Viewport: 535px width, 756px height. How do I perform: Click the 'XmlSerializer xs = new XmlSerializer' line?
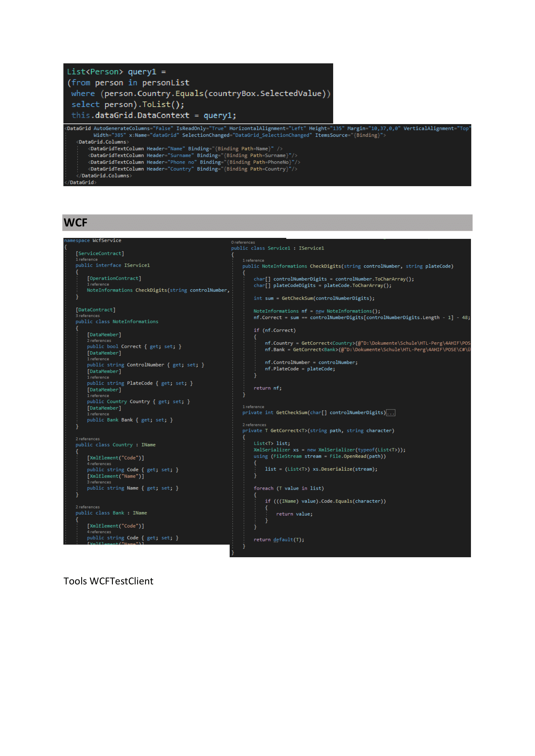click(x=330, y=450)
